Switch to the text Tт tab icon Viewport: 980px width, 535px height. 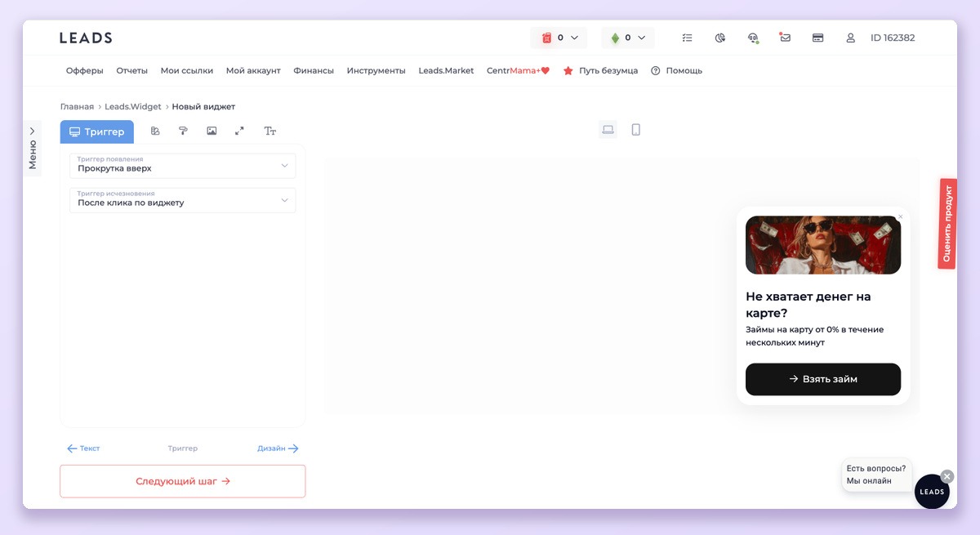click(270, 132)
